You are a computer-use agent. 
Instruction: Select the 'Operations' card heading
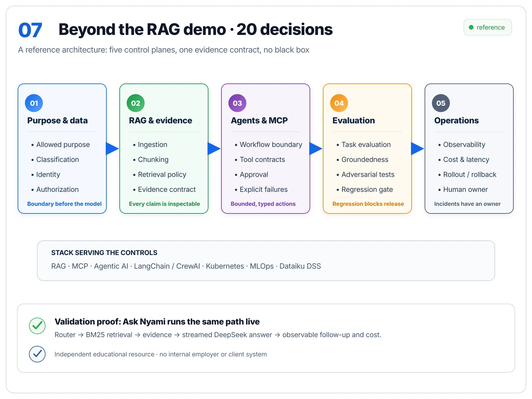coord(457,120)
